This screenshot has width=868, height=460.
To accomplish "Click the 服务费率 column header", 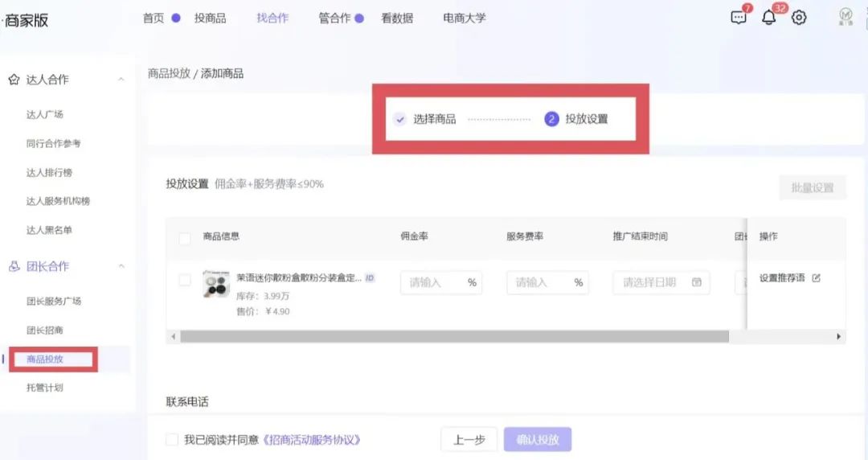I will pos(525,236).
